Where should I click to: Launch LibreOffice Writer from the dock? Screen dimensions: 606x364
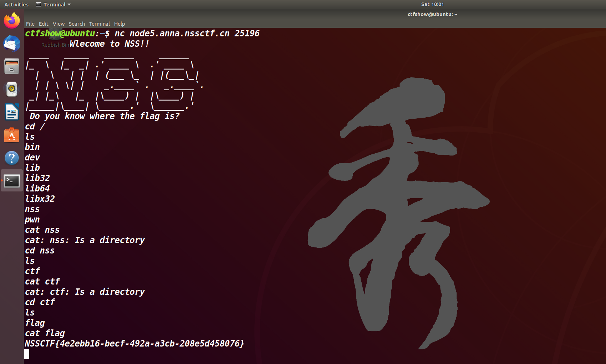point(12,112)
